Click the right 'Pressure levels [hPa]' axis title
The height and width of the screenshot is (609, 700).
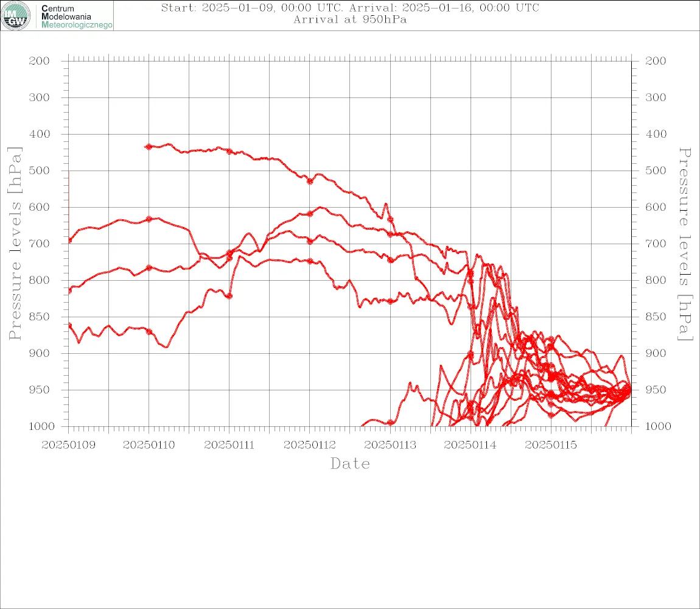[x=685, y=244]
